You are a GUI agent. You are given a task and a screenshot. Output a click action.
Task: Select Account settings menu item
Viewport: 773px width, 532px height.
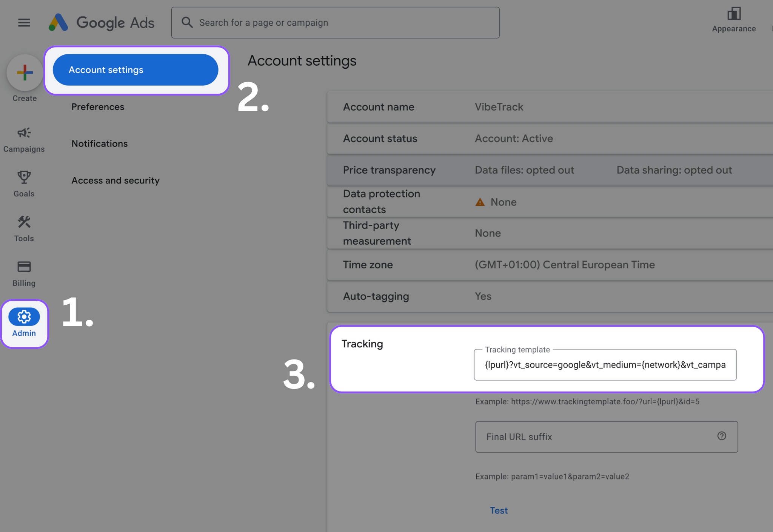136,70
